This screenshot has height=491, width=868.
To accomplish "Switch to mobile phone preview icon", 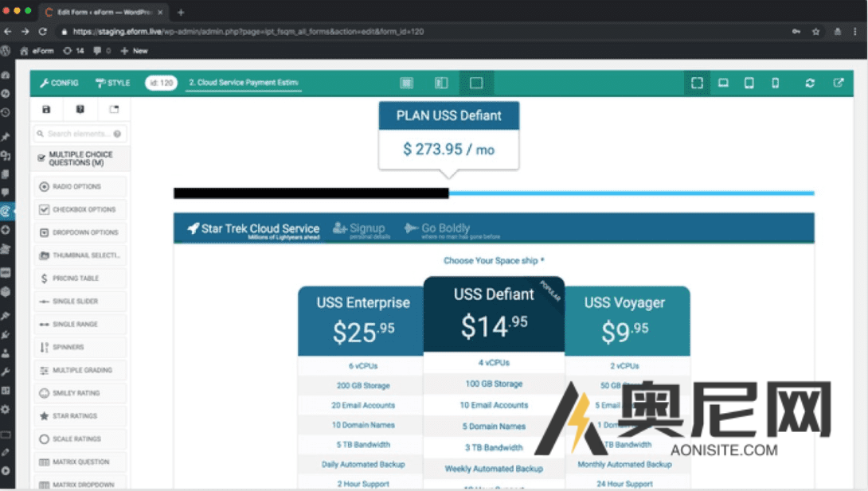I will click(x=776, y=83).
